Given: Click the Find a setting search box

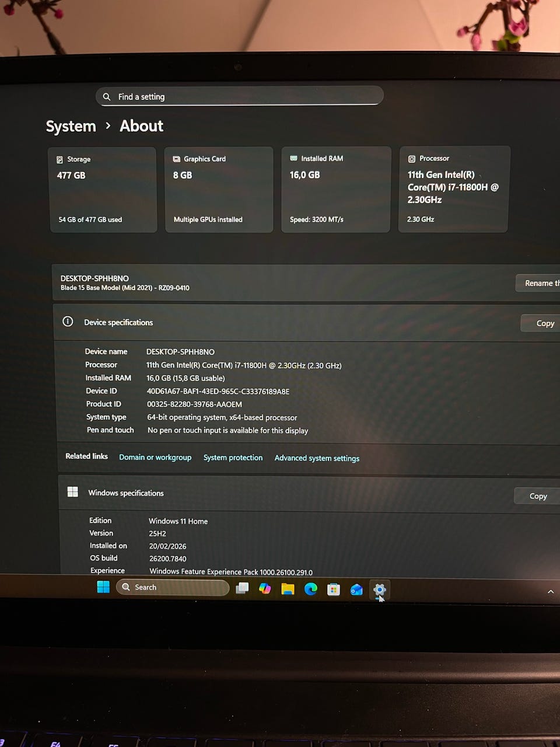Looking at the screenshot, I should click(x=239, y=96).
